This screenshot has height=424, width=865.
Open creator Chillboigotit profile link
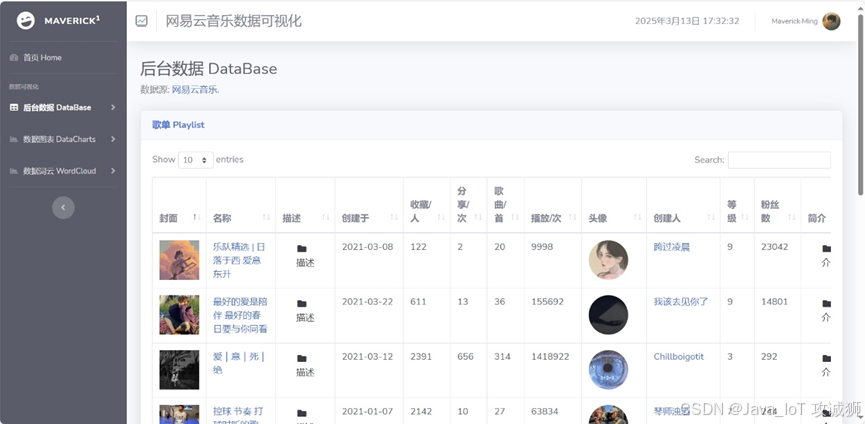679,357
